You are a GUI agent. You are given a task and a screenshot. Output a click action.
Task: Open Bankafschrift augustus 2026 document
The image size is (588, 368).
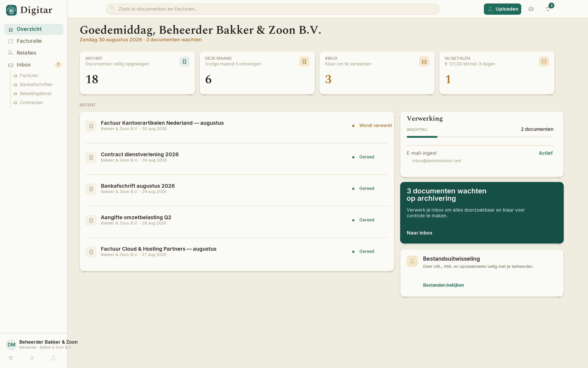[x=237, y=189]
